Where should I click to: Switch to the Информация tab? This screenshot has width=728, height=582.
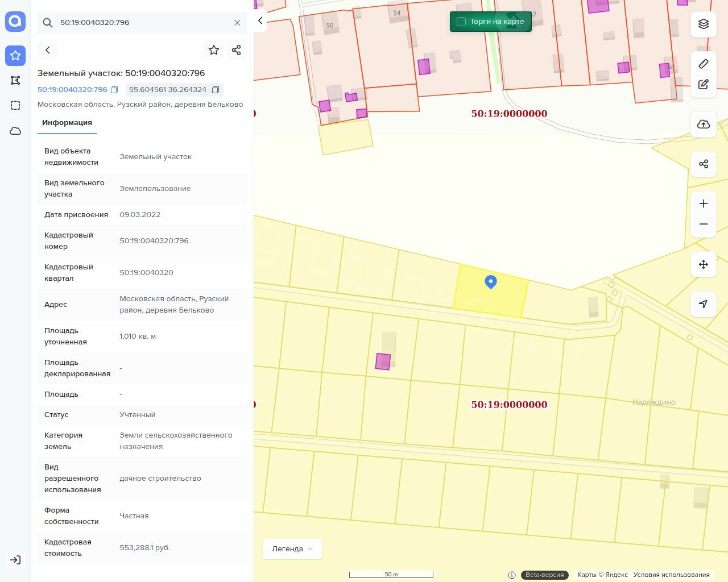click(67, 123)
